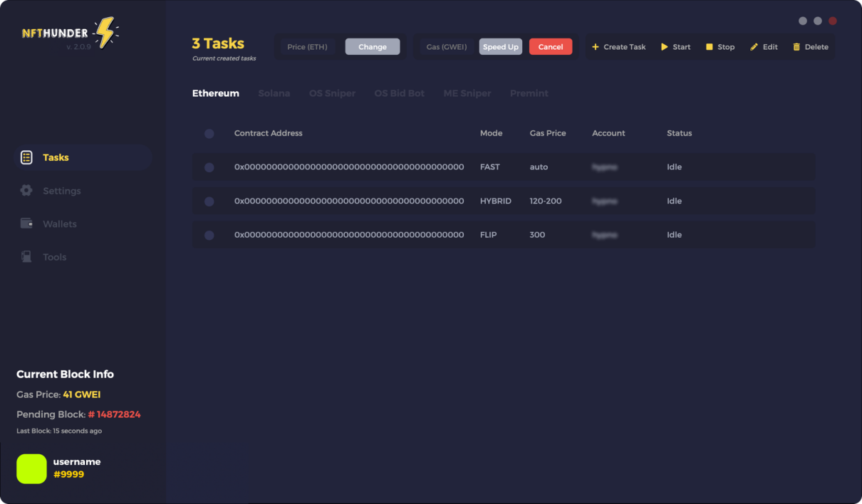Click the Stop square icon
Screen dimensions: 862x504
(709, 47)
